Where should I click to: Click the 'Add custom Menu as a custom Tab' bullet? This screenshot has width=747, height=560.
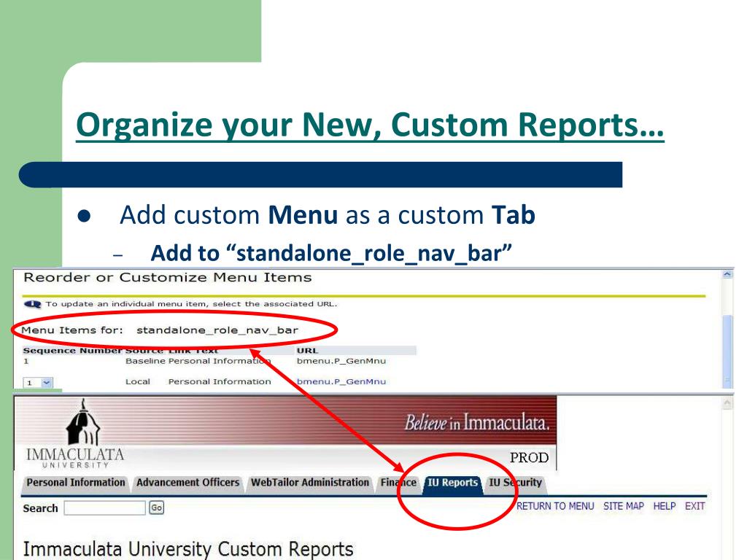(x=328, y=215)
